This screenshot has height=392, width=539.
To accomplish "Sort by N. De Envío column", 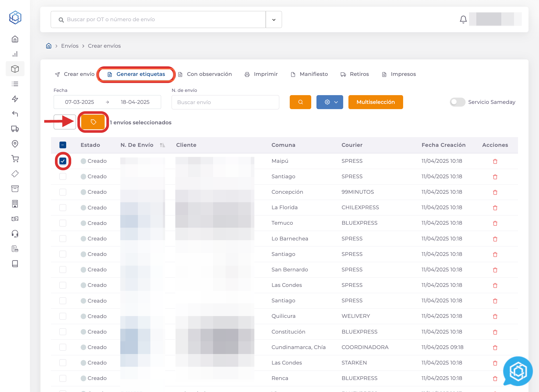I will coord(162,145).
